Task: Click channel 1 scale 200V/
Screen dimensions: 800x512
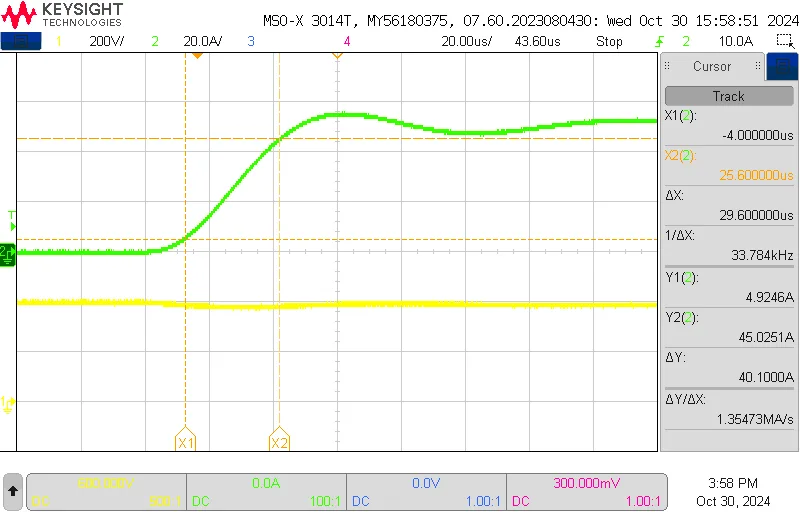Action: [x=106, y=41]
